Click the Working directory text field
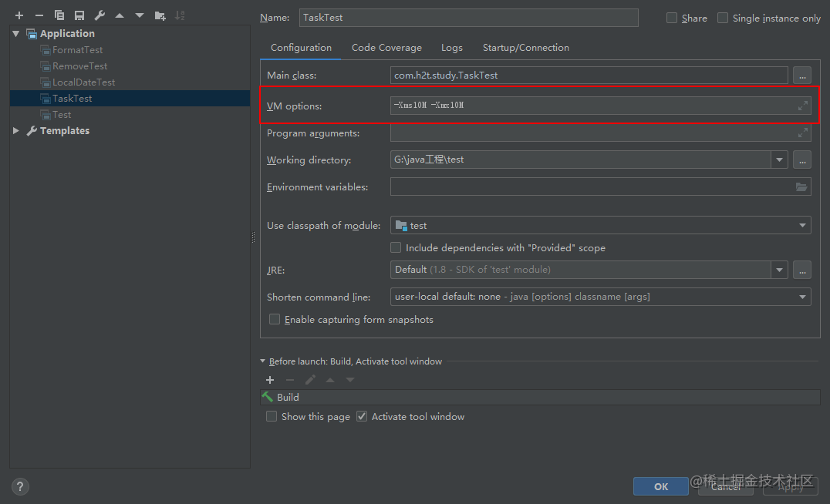Viewport: 830px width, 504px height. click(581, 160)
